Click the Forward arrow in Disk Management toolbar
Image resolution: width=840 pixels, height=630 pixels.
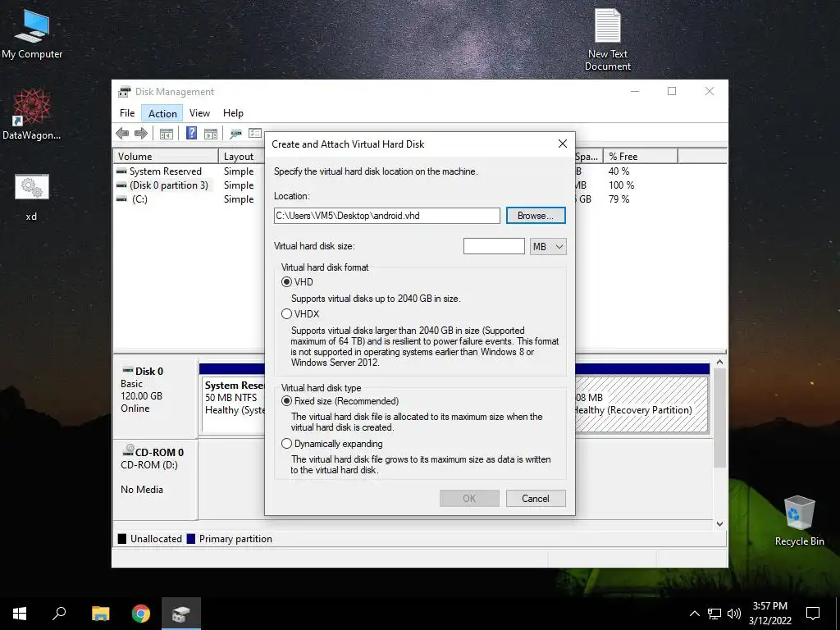click(141, 133)
